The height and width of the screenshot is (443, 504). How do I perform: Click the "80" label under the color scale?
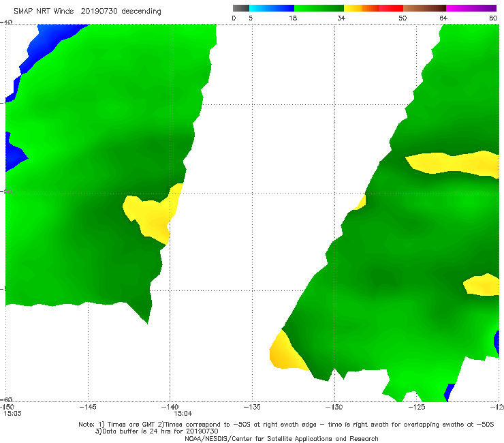click(x=493, y=18)
